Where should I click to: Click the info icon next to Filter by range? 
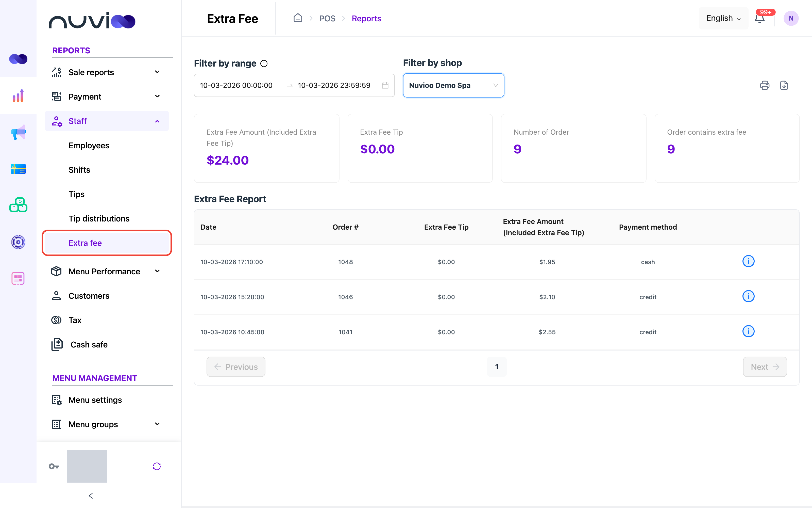[x=264, y=63]
